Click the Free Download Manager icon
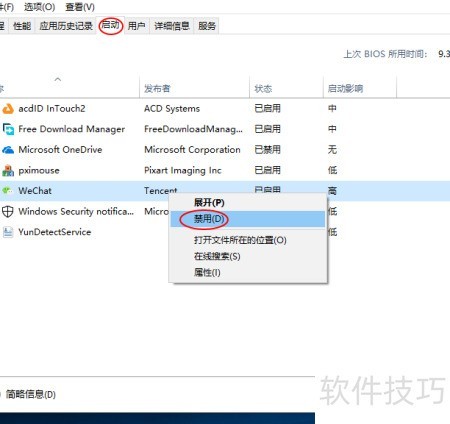Viewport: 450px width, 424px height. point(8,129)
